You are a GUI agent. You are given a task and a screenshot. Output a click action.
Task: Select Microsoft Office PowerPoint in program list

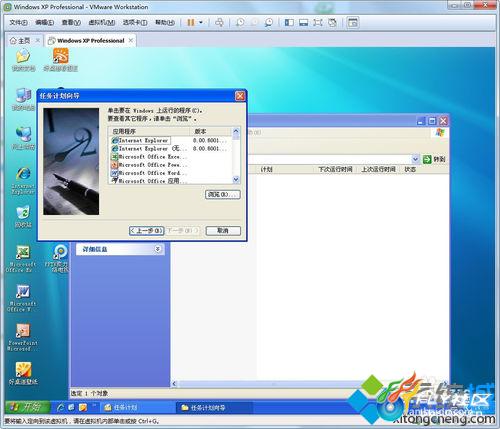[x=149, y=165]
